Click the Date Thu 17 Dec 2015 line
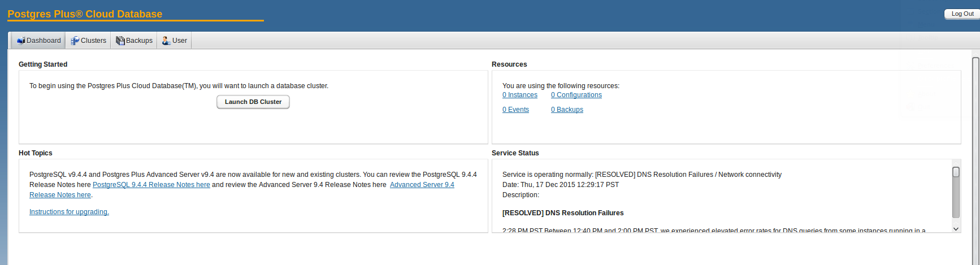Image resolution: width=980 pixels, height=265 pixels. click(x=561, y=185)
